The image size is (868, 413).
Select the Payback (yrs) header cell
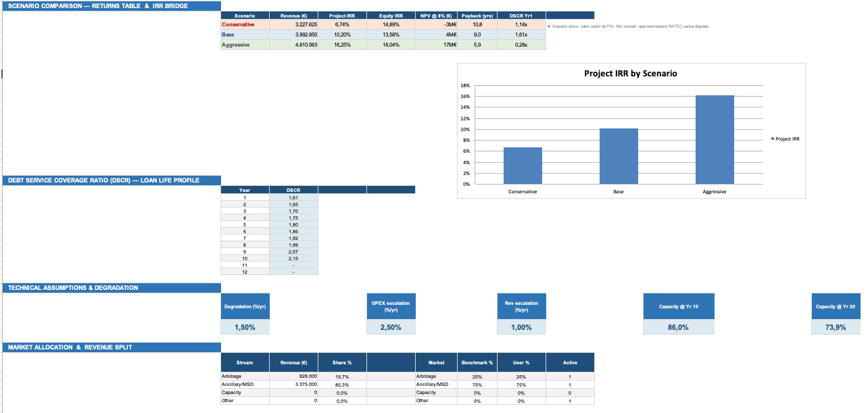point(477,15)
